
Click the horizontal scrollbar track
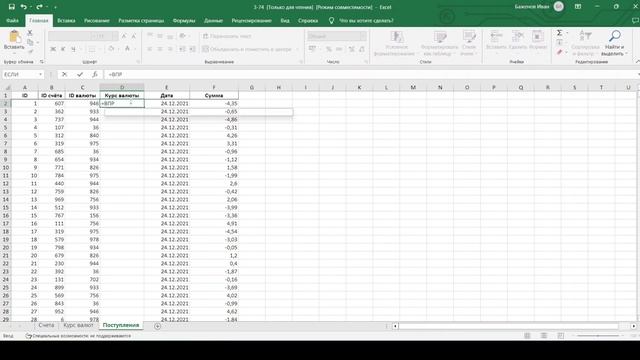(x=509, y=326)
